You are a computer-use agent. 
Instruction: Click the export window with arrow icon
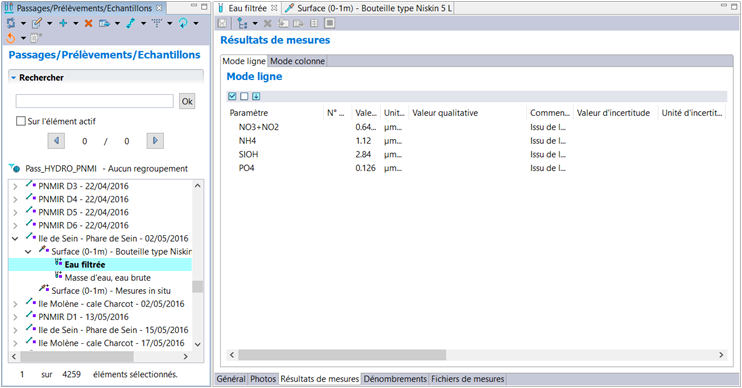click(x=104, y=23)
